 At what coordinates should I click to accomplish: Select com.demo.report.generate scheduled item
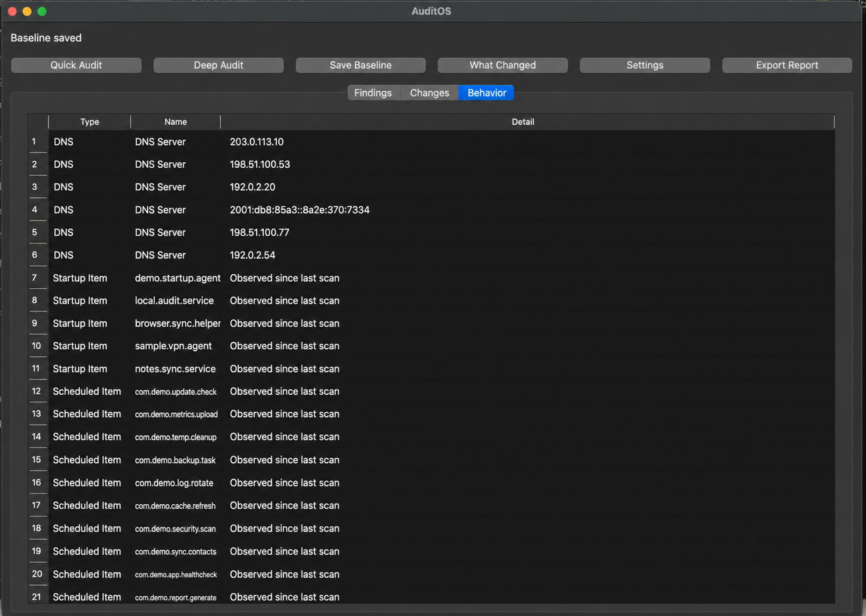tap(176, 597)
